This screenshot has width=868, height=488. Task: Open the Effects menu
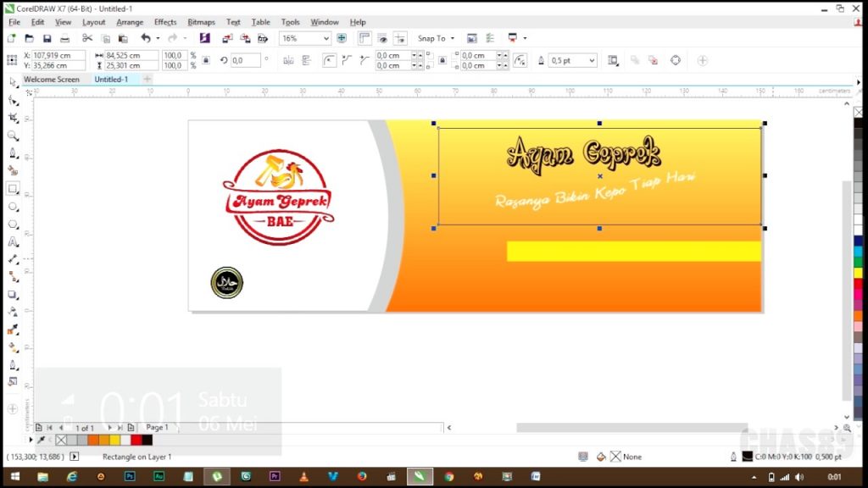(x=165, y=22)
